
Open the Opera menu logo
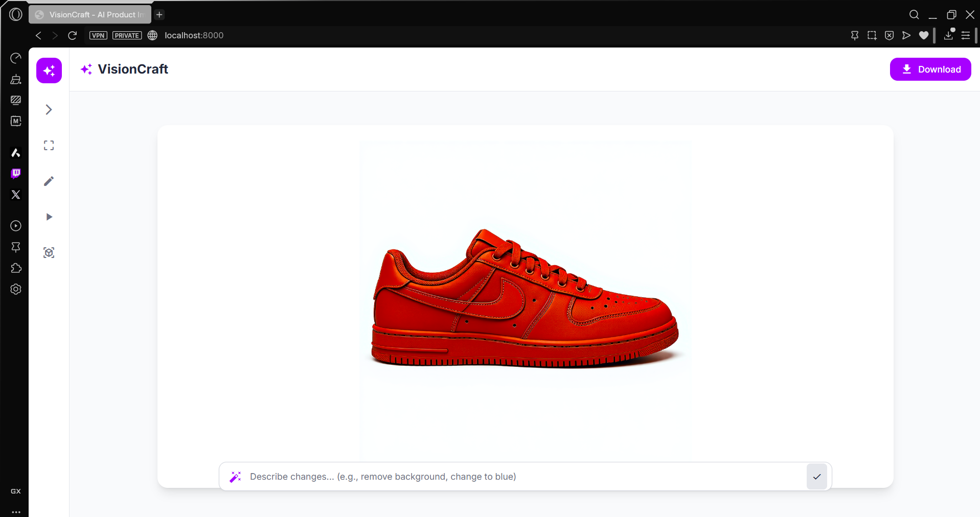pyautogui.click(x=16, y=14)
